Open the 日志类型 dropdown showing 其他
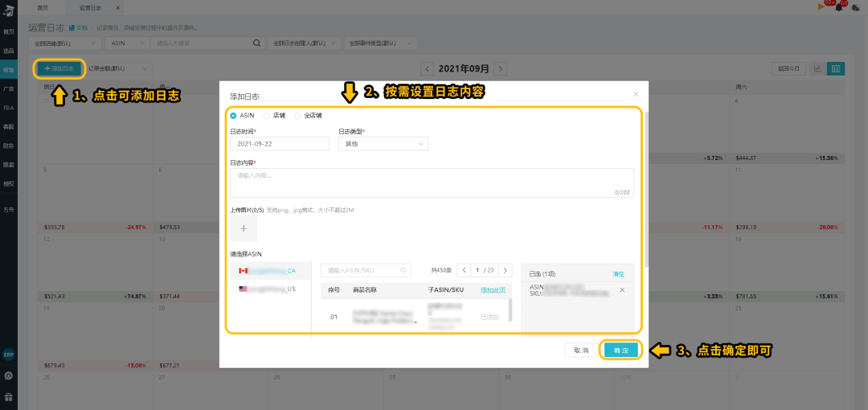The image size is (868, 410). click(383, 144)
